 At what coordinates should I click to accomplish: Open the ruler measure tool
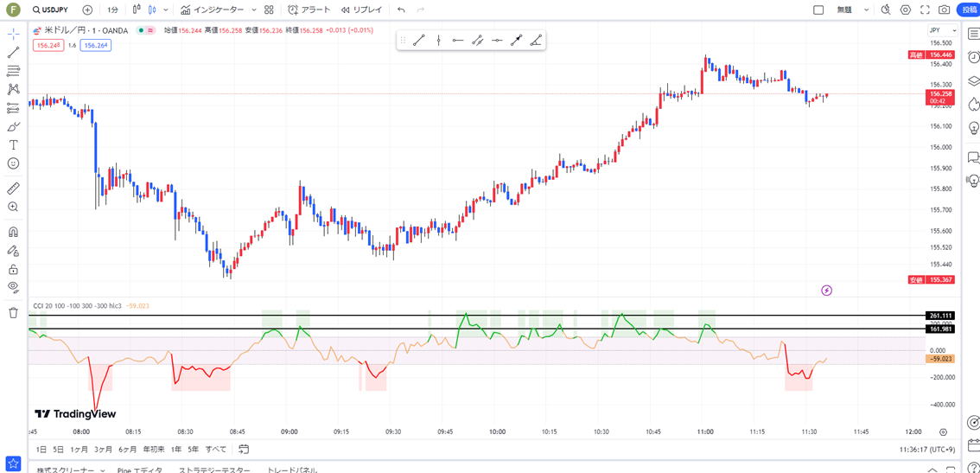13,188
